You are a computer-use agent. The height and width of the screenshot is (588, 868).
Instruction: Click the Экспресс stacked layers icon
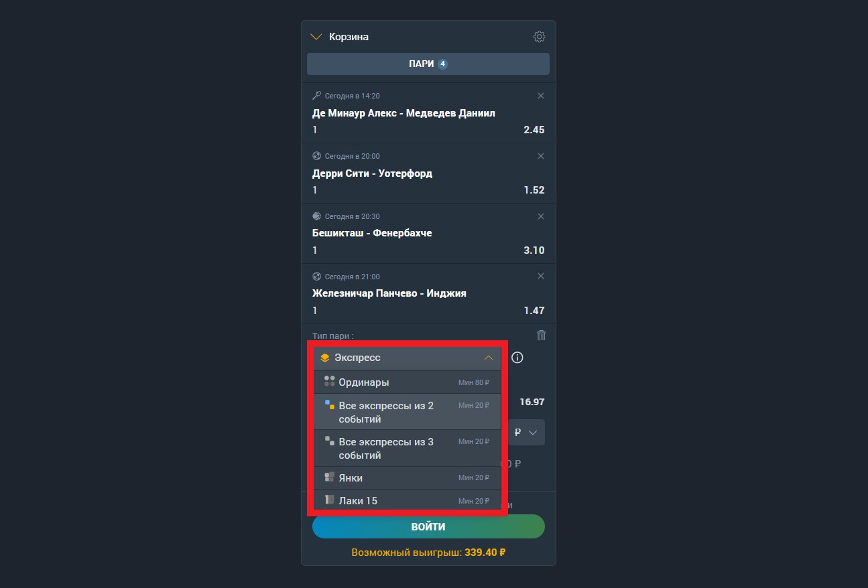325,358
